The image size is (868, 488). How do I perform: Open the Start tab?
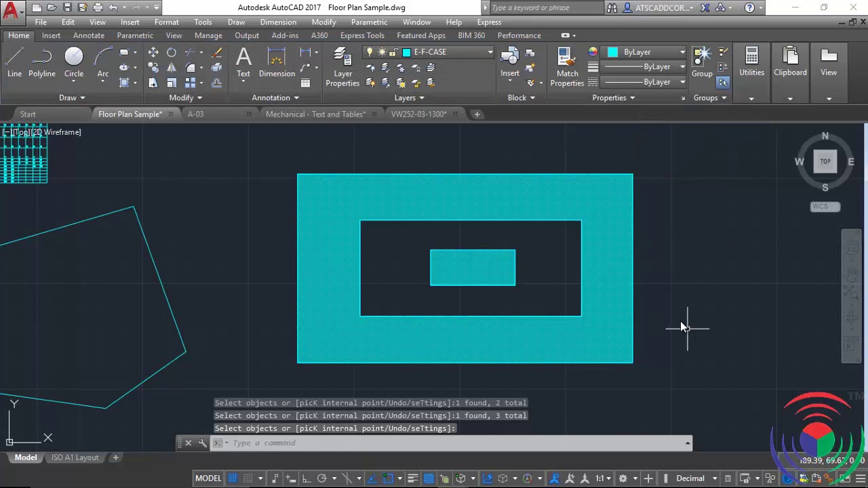pyautogui.click(x=28, y=114)
